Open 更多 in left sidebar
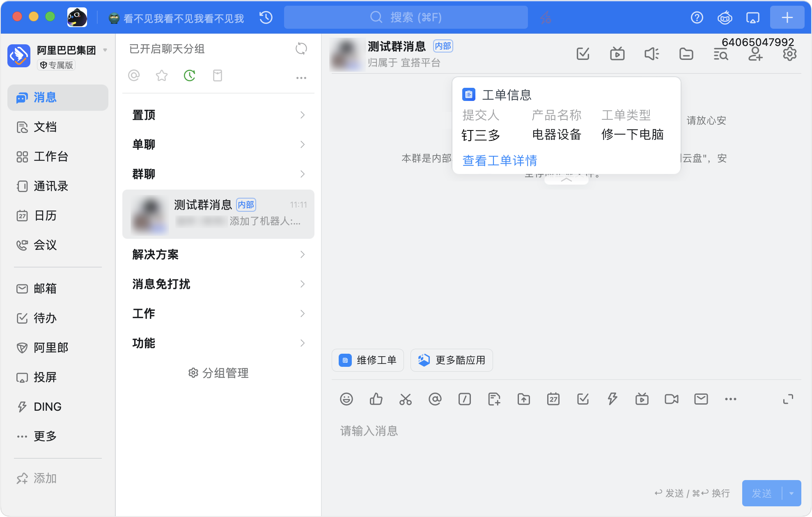Screen dimensions: 812x517 click(58, 437)
